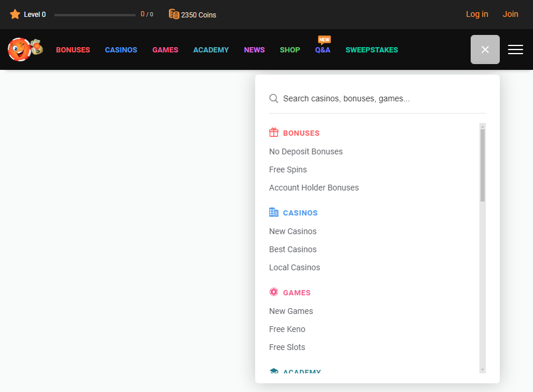Open the ACADEMY navigation item

[211, 50]
